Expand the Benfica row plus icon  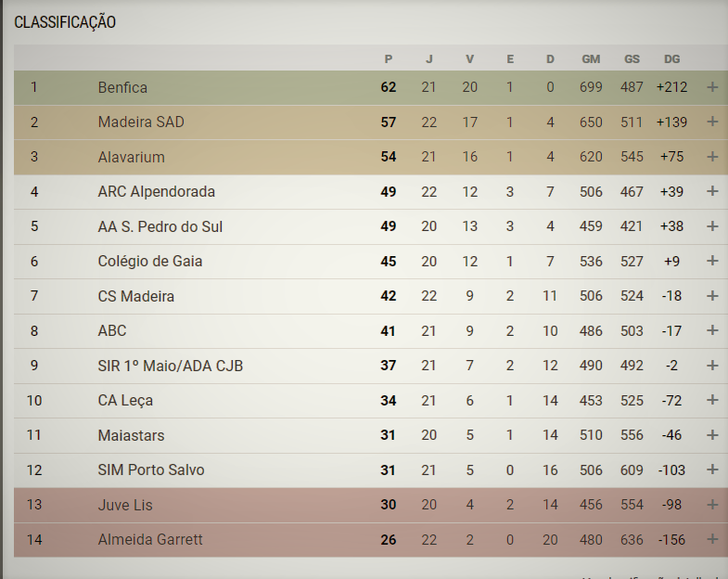(712, 87)
